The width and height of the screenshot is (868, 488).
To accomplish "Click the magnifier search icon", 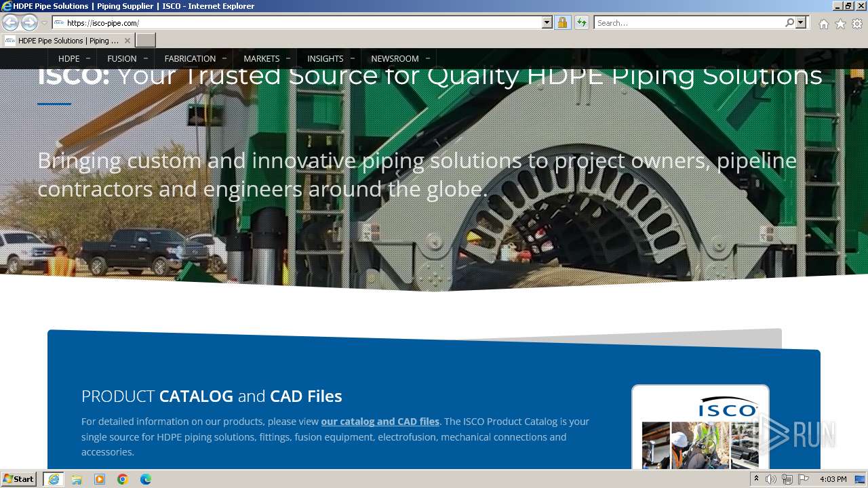I will coord(789,23).
